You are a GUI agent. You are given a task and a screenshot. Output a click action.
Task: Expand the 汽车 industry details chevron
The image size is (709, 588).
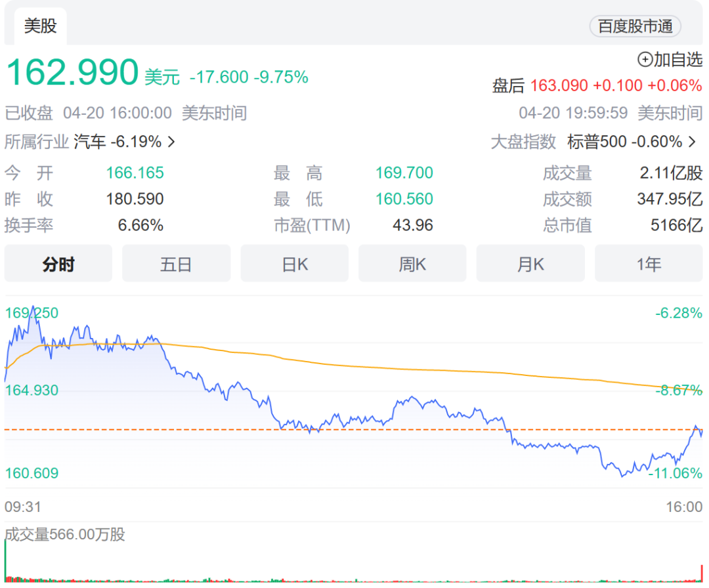point(170,141)
